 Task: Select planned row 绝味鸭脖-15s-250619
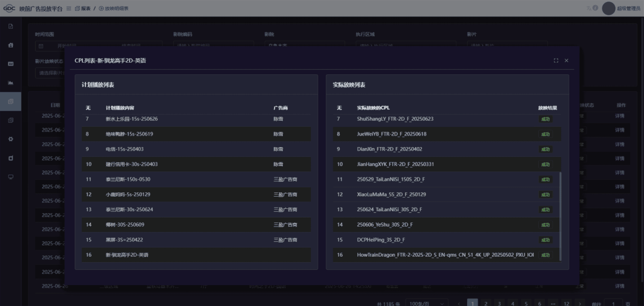pyautogui.click(x=196, y=134)
